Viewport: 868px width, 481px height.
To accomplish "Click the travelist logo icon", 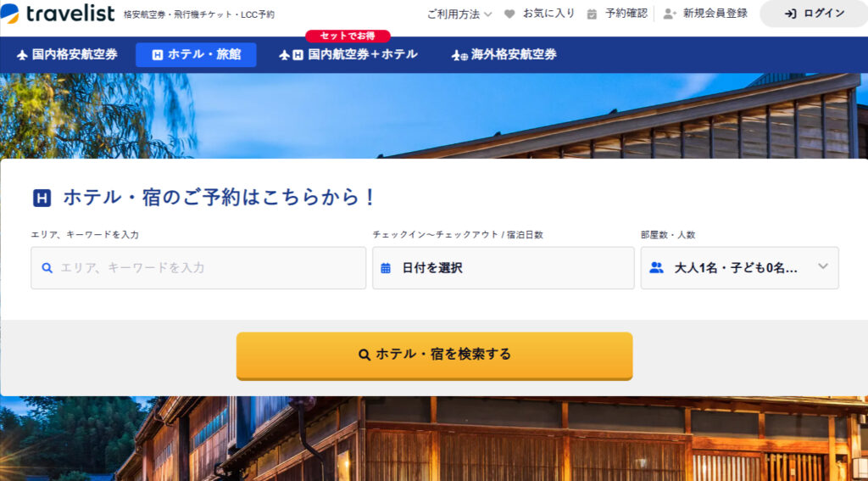I will coord(9,14).
